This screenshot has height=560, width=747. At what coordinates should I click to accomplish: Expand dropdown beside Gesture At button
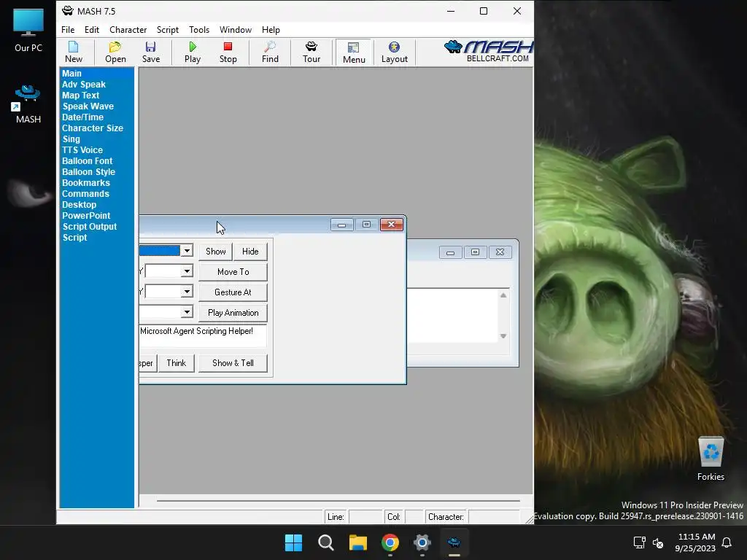coord(187,292)
